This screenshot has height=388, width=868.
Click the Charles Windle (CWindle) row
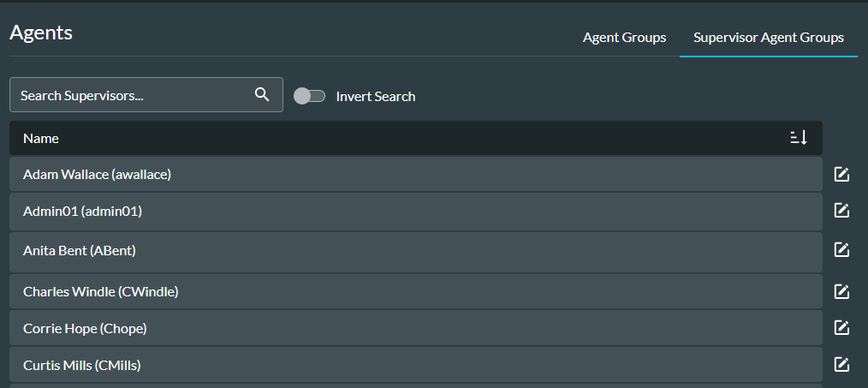click(415, 292)
